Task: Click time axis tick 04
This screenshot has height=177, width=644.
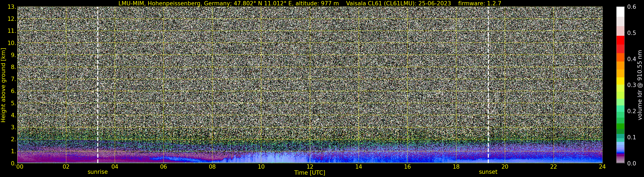Action: click(115, 167)
